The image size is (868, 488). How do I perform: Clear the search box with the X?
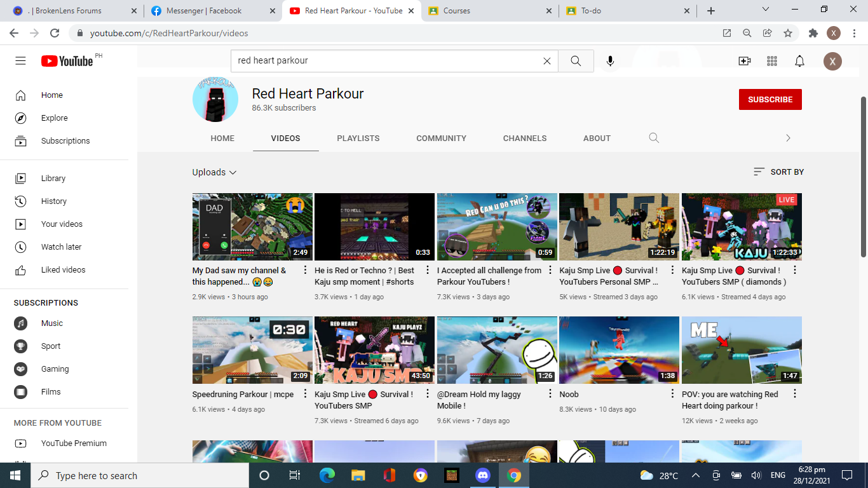(x=546, y=61)
